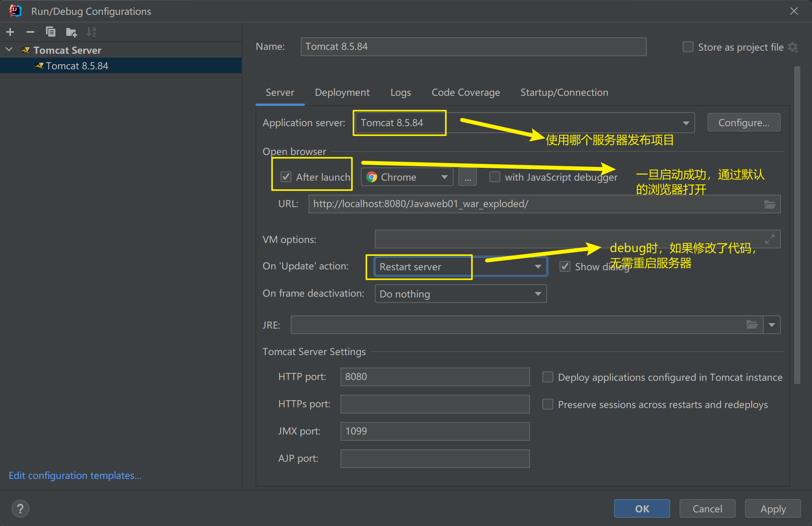Screen dimensions: 812x526
Task: Open the Application server dropdown
Action: [x=686, y=123]
